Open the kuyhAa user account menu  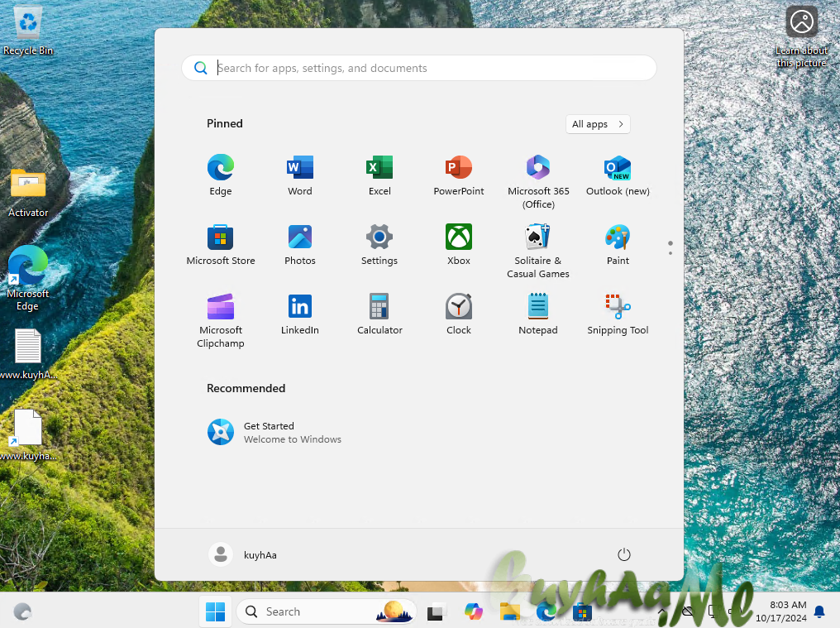click(243, 554)
